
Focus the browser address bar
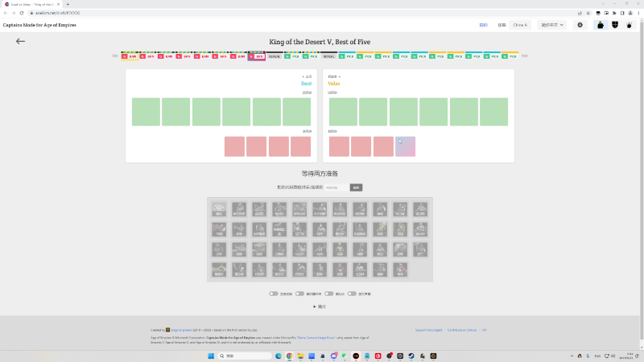pos(304,13)
